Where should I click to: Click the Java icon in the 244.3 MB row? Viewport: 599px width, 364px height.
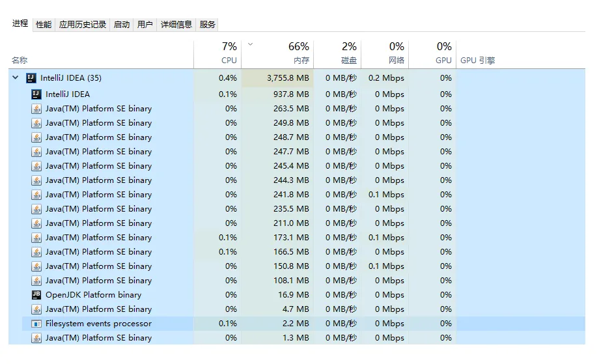(36, 180)
